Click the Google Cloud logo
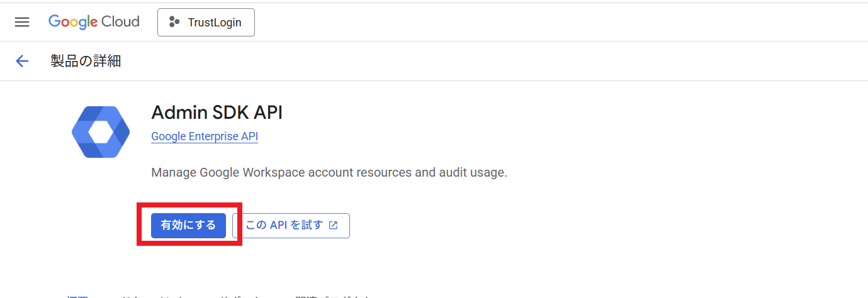 click(94, 22)
